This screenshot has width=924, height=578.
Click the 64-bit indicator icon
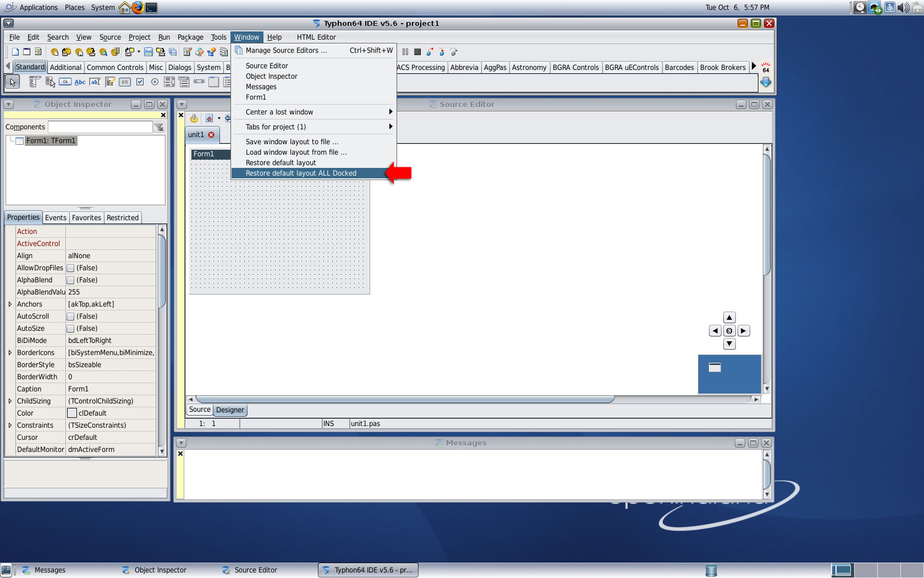click(766, 67)
